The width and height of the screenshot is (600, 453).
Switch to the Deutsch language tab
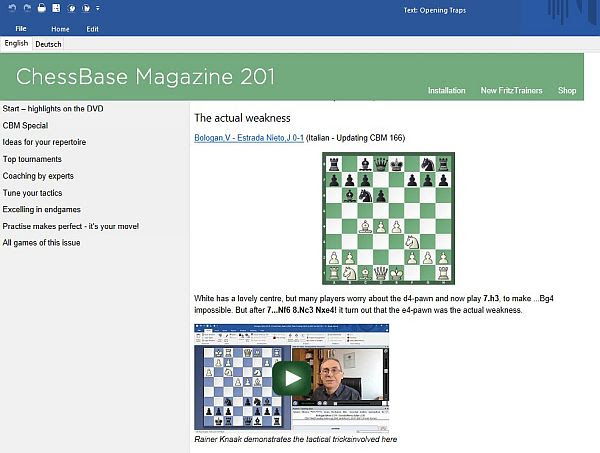pos(48,44)
